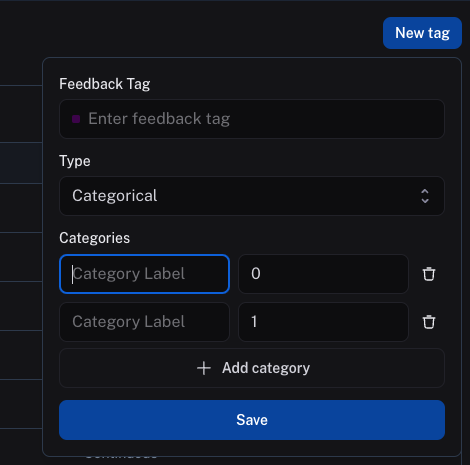Click the New tag button
Image resolution: width=470 pixels, height=465 pixels.
point(422,33)
